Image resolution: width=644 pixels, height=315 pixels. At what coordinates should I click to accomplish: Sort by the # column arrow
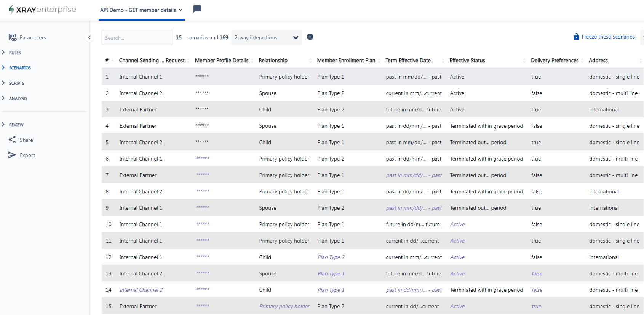[x=113, y=61]
